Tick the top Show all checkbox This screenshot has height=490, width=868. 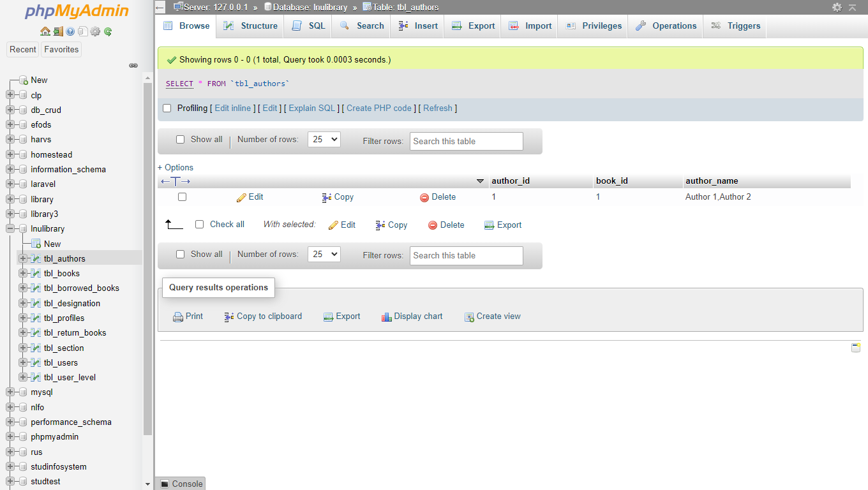180,140
